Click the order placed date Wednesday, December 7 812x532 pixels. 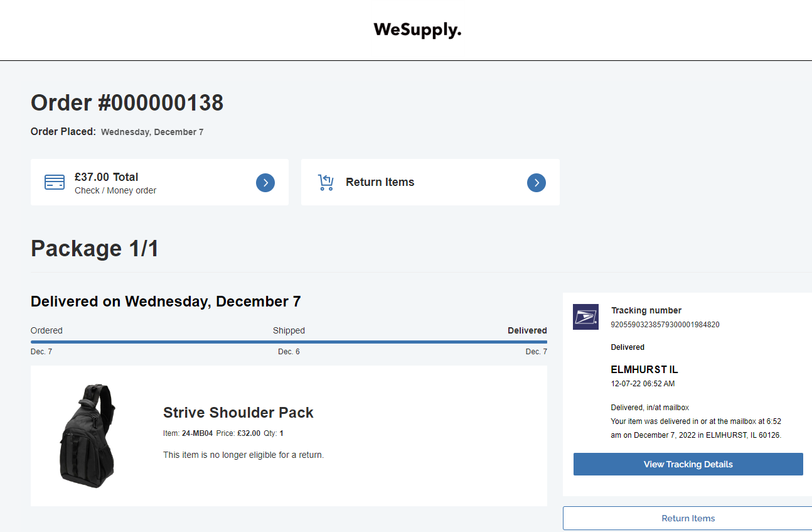click(152, 132)
